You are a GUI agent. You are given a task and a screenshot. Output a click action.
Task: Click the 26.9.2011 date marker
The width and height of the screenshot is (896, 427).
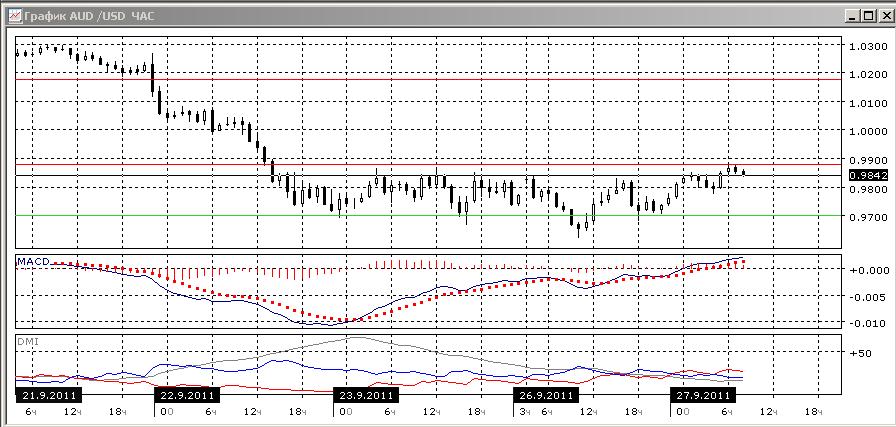[546, 395]
